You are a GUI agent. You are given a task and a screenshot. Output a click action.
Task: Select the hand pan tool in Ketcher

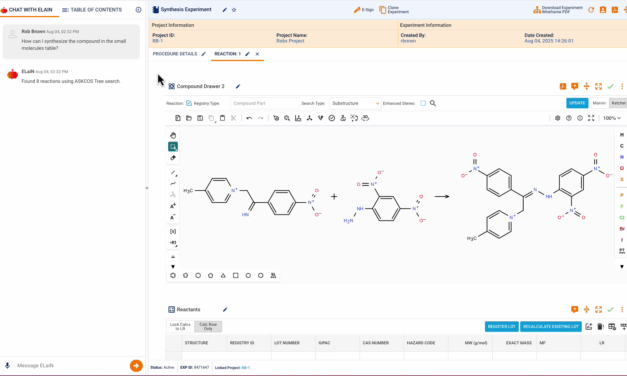coord(173,136)
